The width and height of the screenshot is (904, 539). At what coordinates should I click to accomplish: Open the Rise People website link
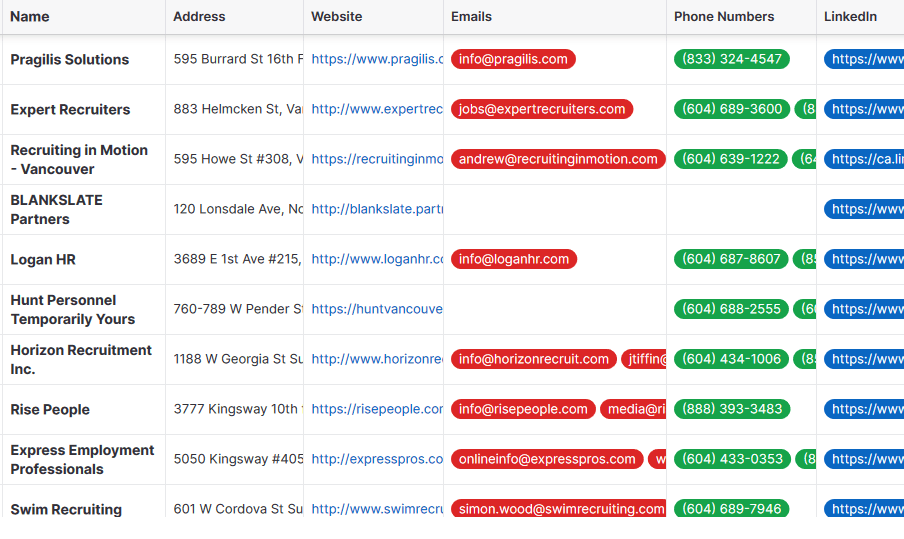coord(377,409)
